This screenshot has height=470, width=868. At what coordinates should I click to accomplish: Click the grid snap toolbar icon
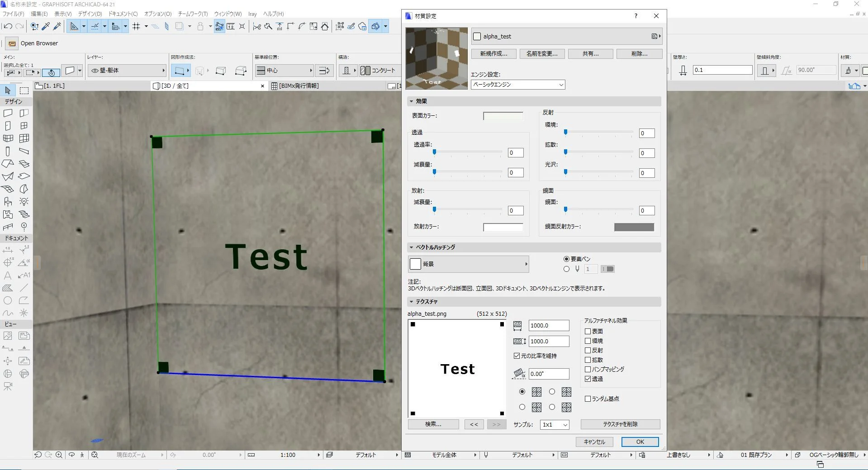pos(136,26)
